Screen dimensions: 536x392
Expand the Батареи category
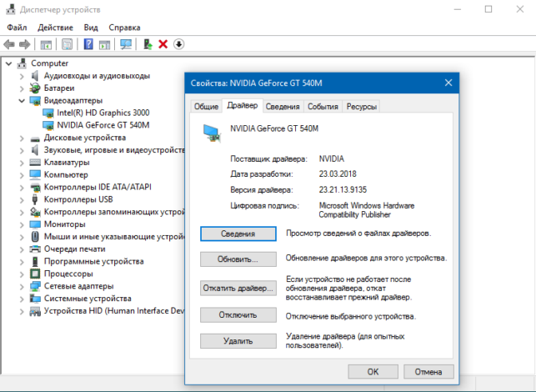click(x=22, y=88)
